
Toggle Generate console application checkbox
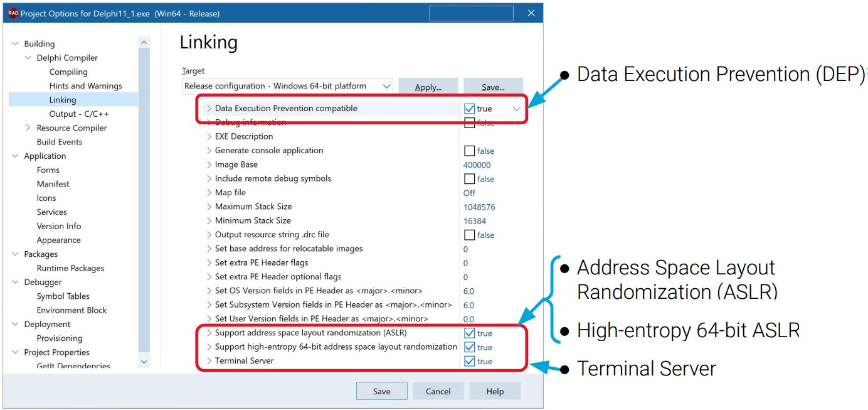470,151
